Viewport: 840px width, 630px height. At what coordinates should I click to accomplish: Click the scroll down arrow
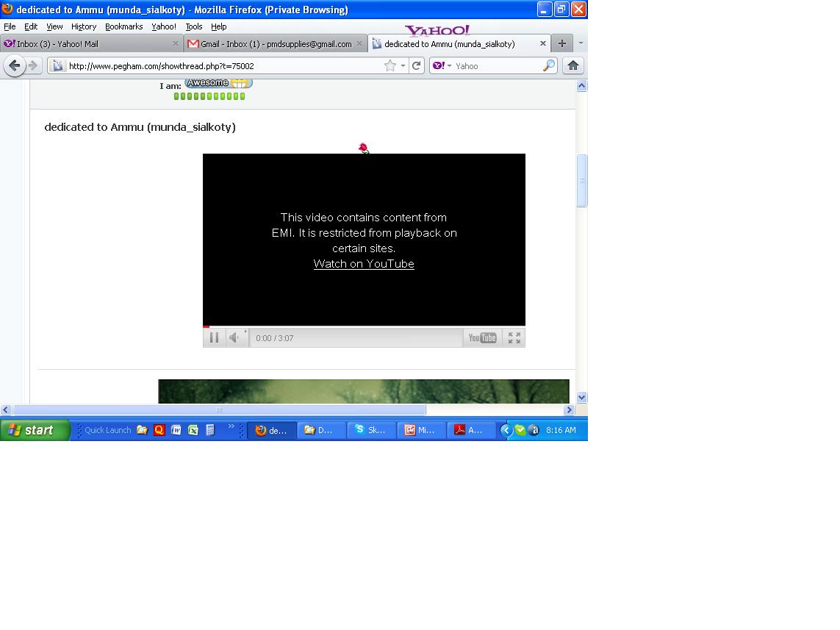click(x=582, y=397)
